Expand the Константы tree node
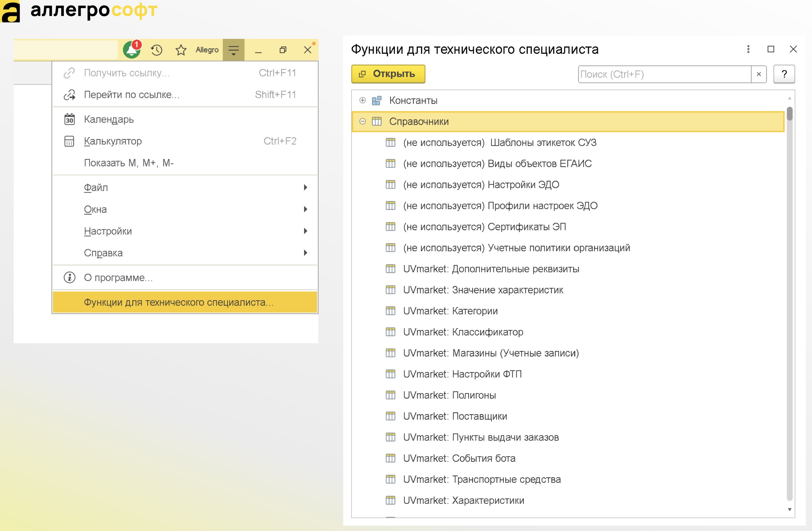This screenshot has height=531, width=812. click(362, 100)
